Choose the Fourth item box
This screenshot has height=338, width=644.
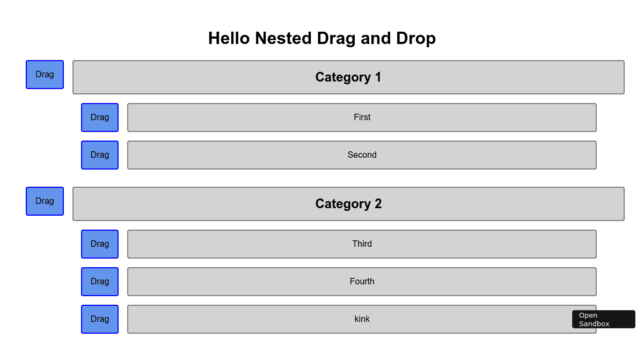pos(362,282)
